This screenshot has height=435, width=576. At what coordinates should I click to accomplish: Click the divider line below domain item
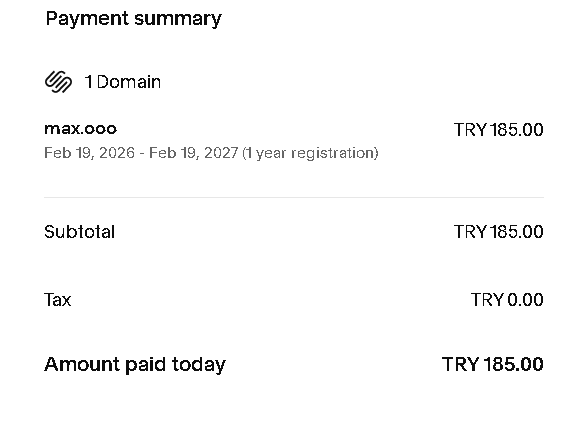point(294,197)
